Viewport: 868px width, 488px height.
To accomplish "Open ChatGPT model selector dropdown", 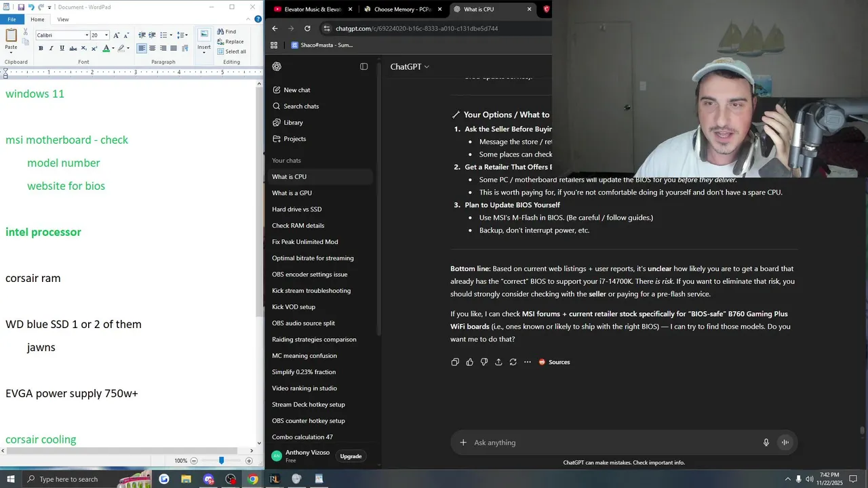I will point(410,66).
